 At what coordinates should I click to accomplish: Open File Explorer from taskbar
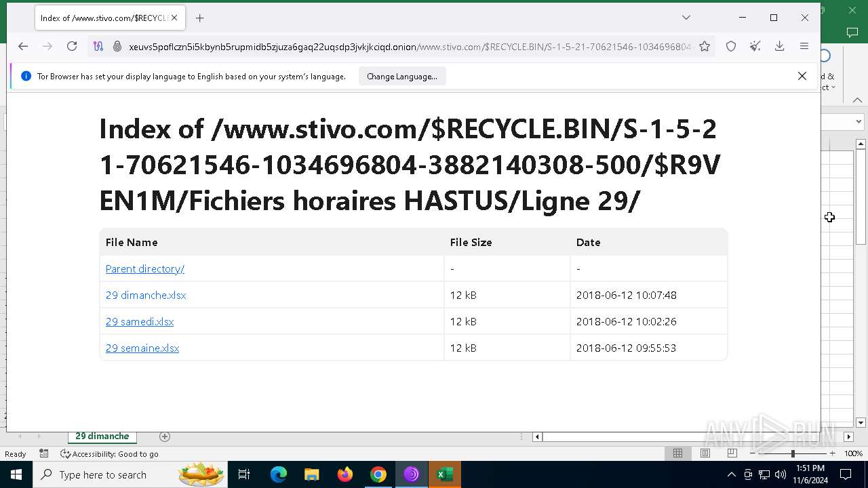point(311,474)
